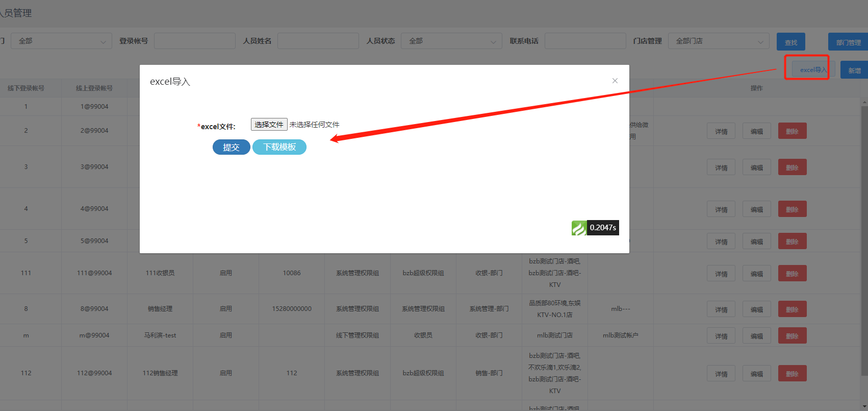This screenshot has height=411, width=868.
Task: Click the 线上登录帐号 column header
Action: [x=94, y=88]
